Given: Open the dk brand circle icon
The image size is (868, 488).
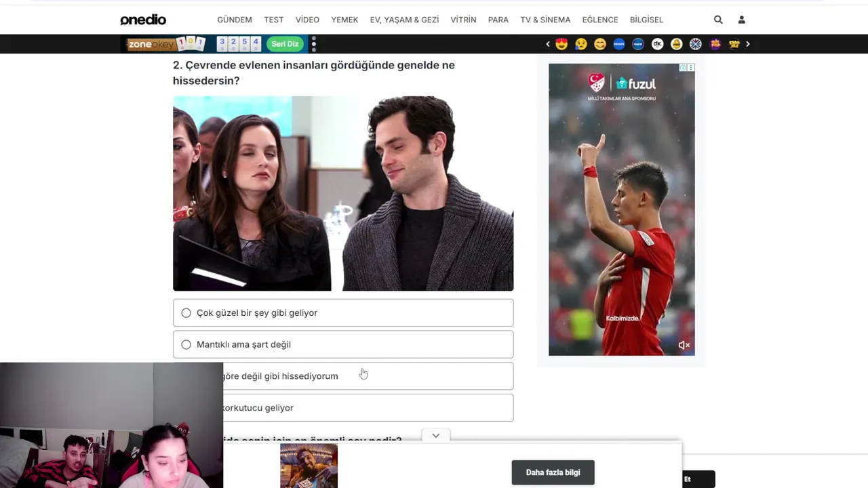Looking at the screenshot, I should coord(657,44).
